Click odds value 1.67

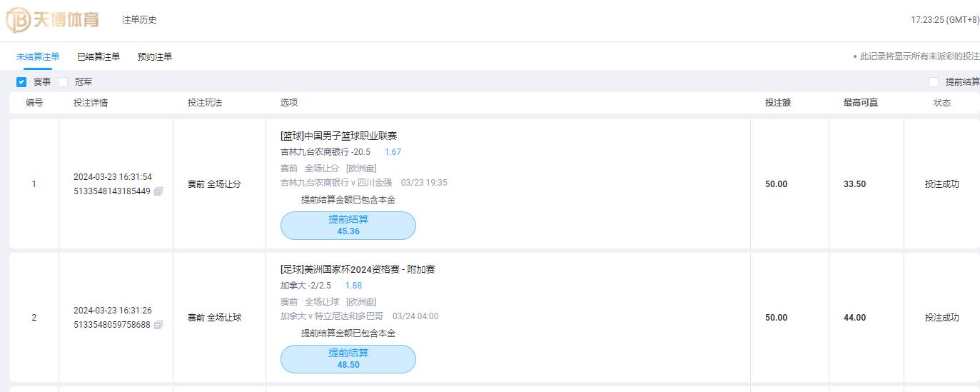393,152
